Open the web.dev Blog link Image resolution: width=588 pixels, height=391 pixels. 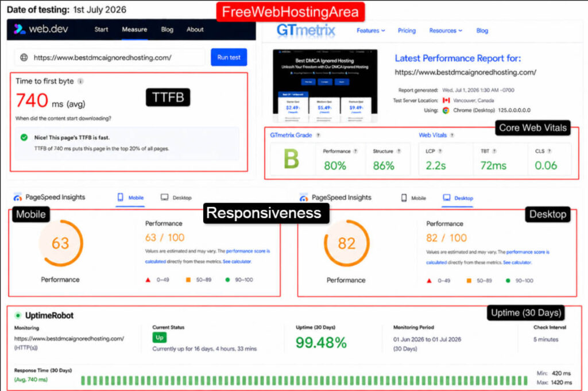point(167,29)
